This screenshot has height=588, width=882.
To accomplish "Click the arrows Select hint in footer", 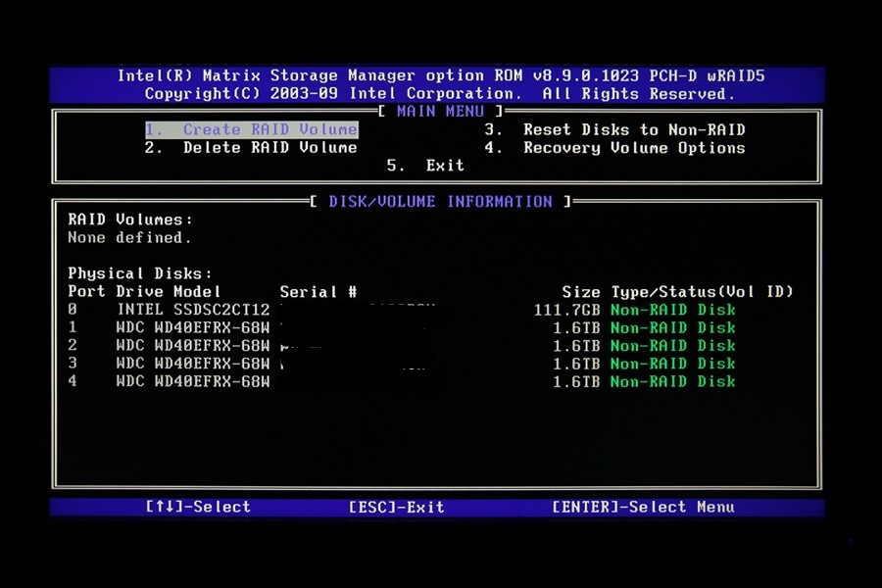I will [x=198, y=507].
